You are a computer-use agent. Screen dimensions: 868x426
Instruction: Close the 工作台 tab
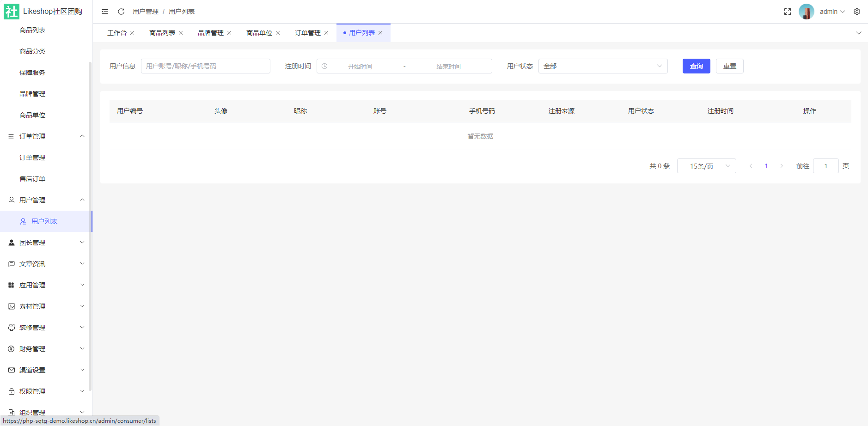[132, 33]
